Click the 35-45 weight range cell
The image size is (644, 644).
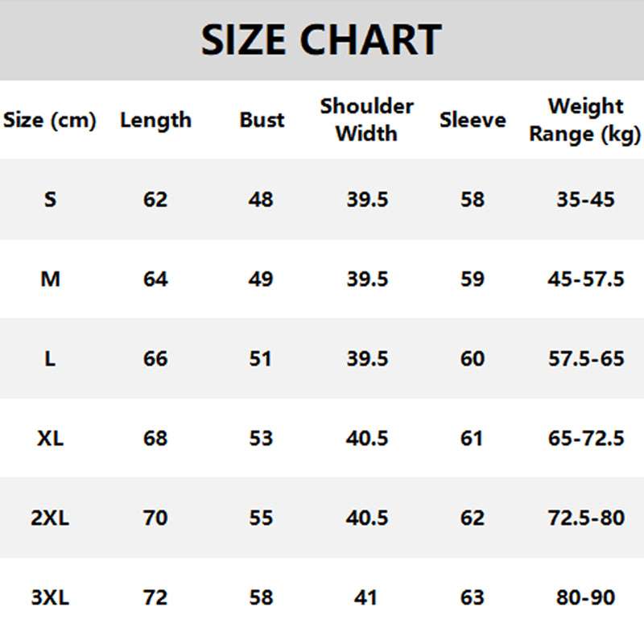click(585, 199)
